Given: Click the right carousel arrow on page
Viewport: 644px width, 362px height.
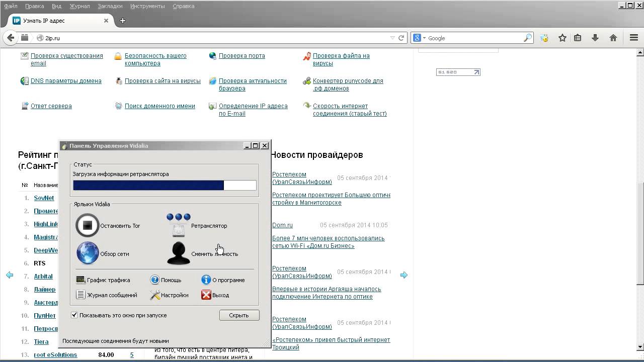Looking at the screenshot, I should tap(404, 275).
